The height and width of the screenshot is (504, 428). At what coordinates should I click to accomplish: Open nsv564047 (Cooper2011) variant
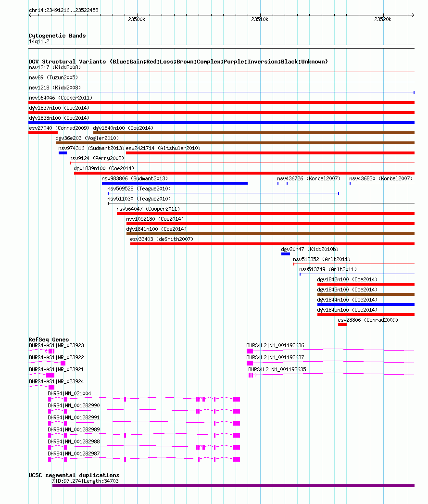pyautogui.click(x=148, y=209)
